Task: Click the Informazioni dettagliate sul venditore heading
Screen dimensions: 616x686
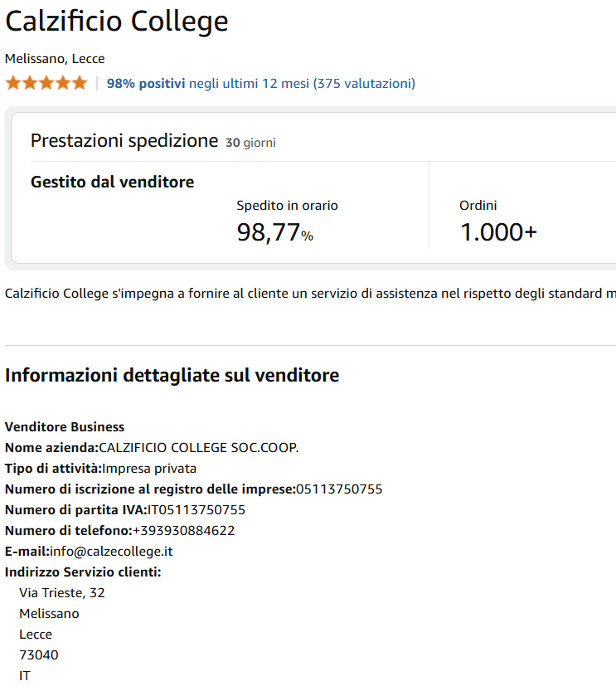Action: (172, 375)
